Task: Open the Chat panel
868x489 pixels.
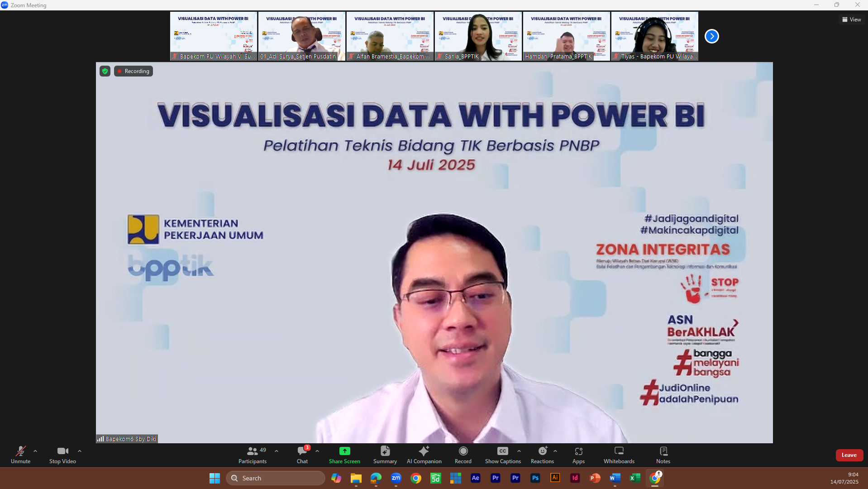Action: (x=302, y=455)
